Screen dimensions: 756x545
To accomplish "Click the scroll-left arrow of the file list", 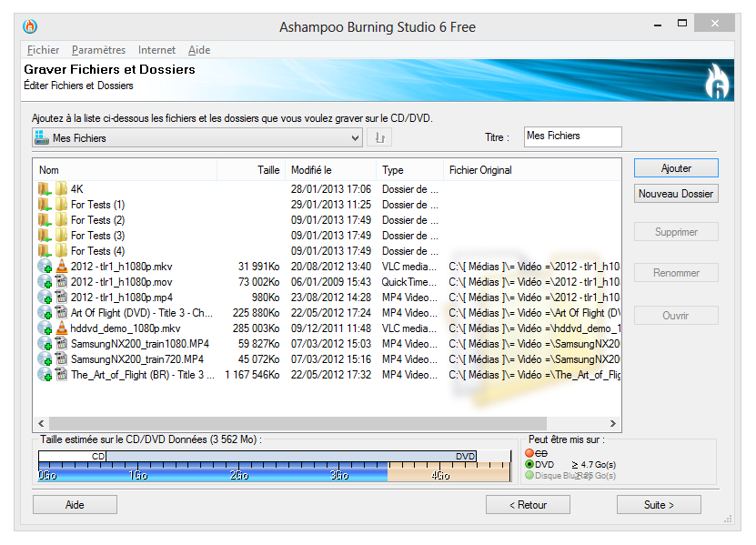I will point(41,423).
